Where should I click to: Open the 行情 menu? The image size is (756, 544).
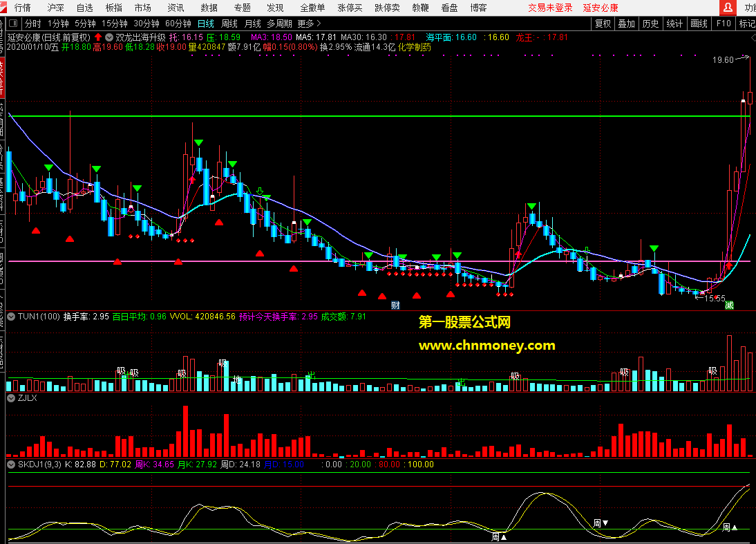tap(23, 8)
